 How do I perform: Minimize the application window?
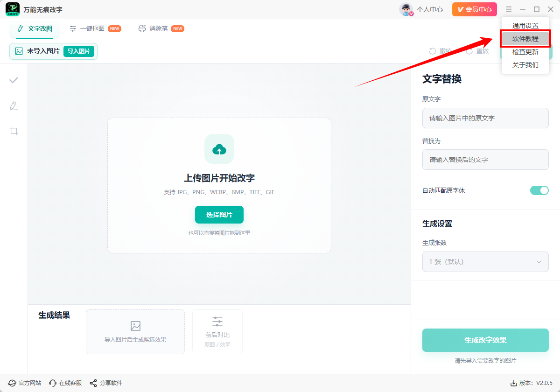(523, 9)
